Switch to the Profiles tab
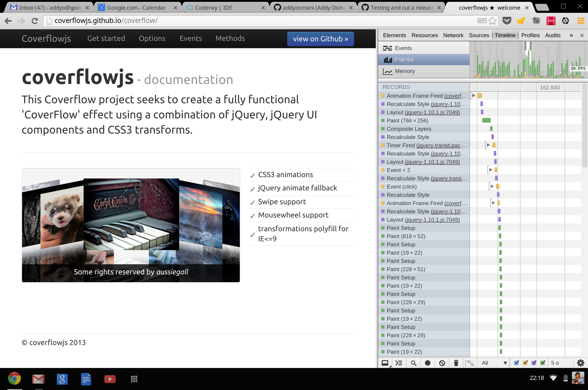Viewport: 588px width, 390px height. coord(530,35)
